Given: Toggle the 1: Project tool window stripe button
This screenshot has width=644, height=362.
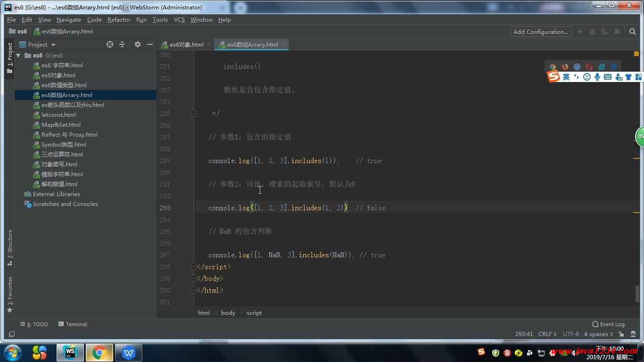Looking at the screenshot, I should (10, 58).
